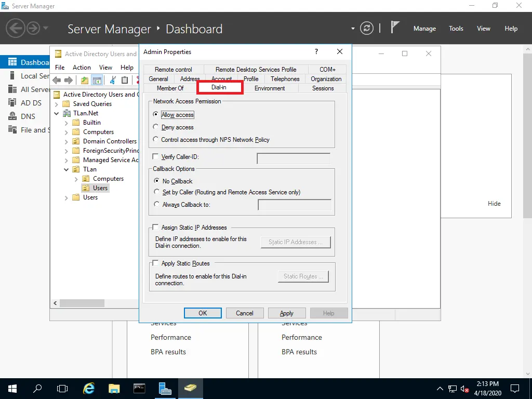This screenshot has height=399, width=532.
Task: Select the Allow access radio button
Action: click(x=155, y=114)
